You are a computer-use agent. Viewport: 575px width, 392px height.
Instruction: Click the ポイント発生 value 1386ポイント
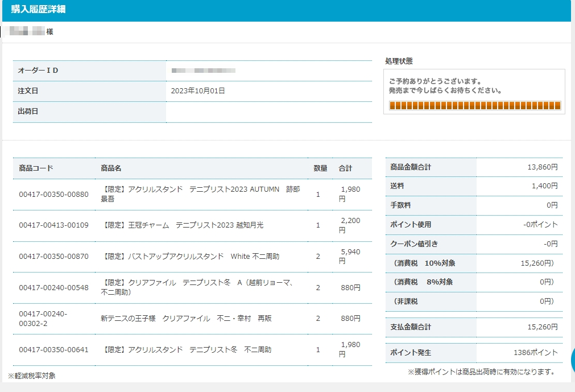[x=536, y=352]
